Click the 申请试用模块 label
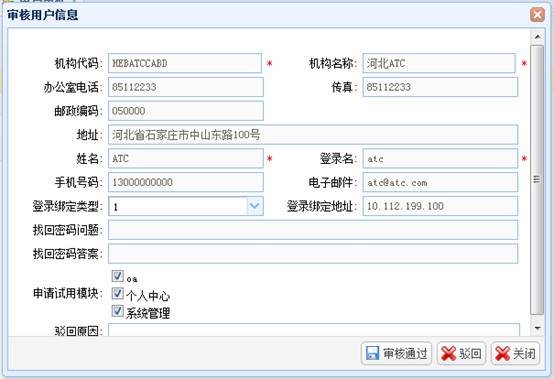The height and width of the screenshot is (379, 554). (67, 293)
